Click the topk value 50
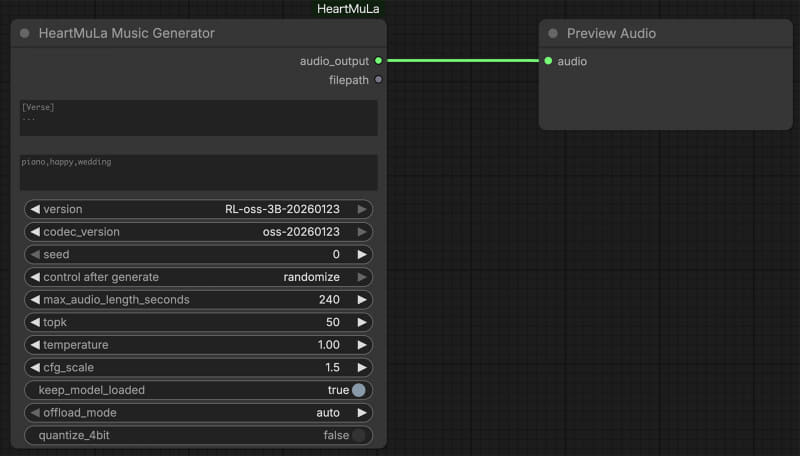This screenshot has height=456, width=800. click(x=333, y=322)
